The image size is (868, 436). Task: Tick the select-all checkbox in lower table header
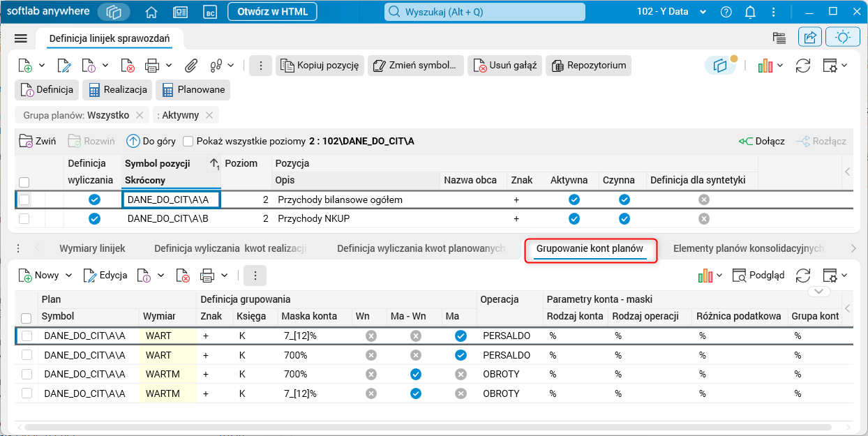[x=26, y=318]
